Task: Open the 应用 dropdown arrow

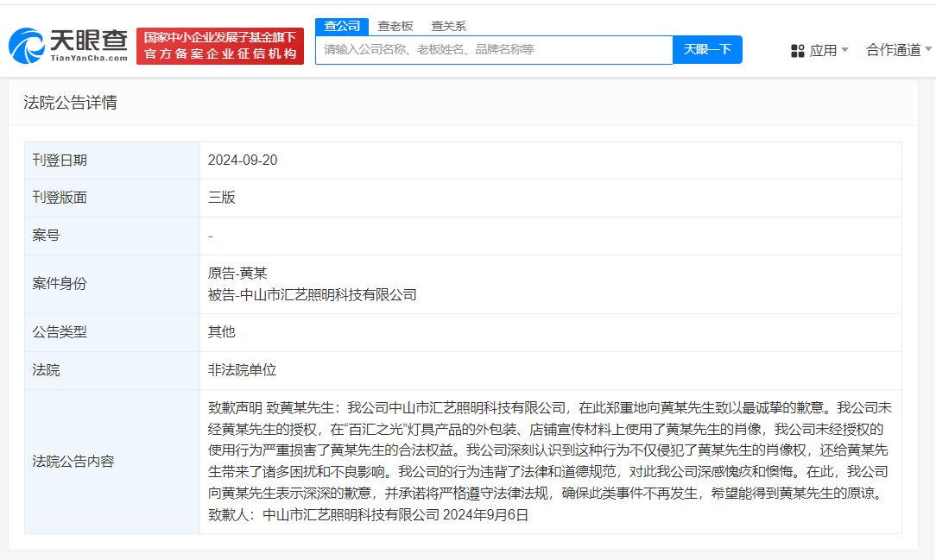Action: pyautogui.click(x=844, y=50)
